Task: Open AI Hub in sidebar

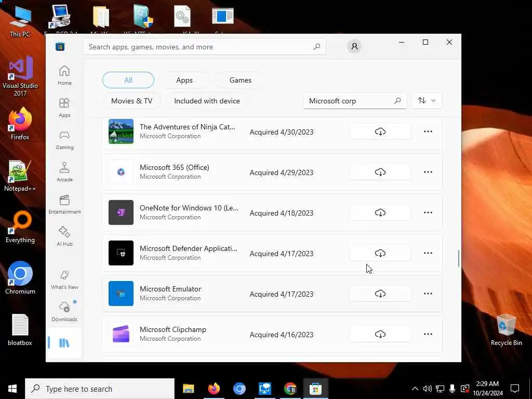Action: [x=64, y=236]
